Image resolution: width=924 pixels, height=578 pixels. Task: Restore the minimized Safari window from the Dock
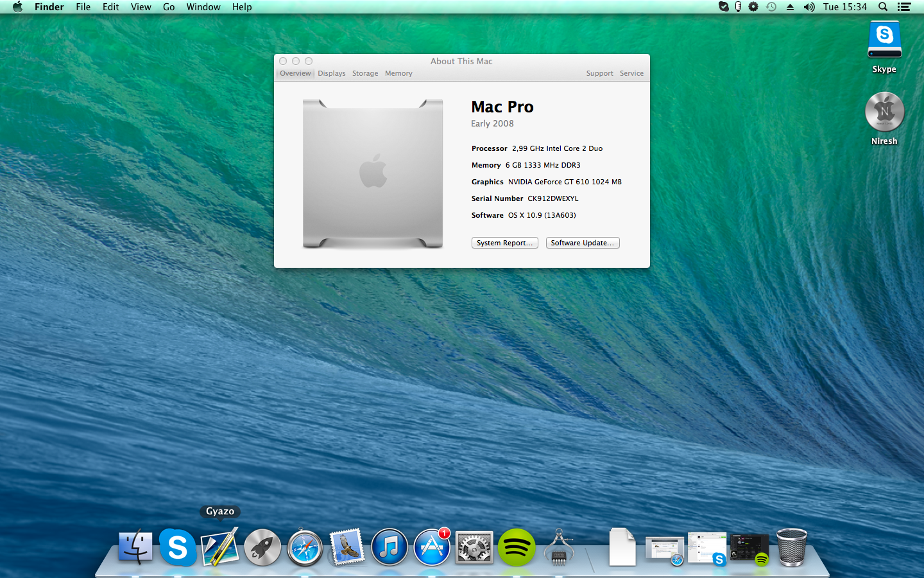point(665,550)
